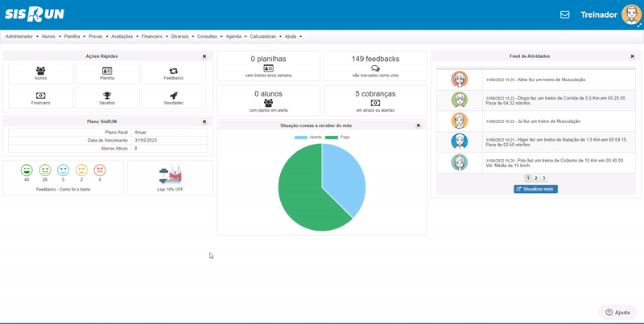Screen dimensions: 644x324
Task: Open the Feedbacks quick action icon
Action: tap(173, 71)
